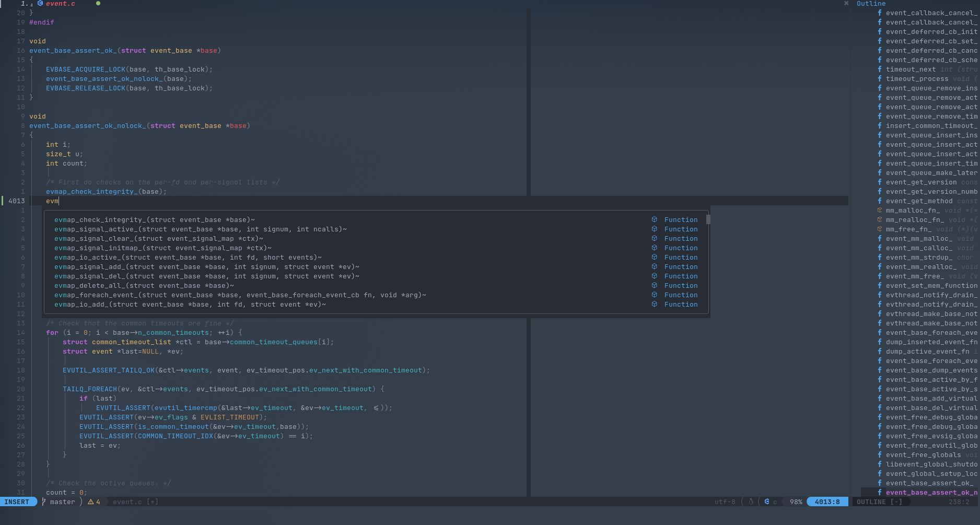
Task: Select highlighted event_base_assert_ok_n outline entry
Action: pos(931,493)
